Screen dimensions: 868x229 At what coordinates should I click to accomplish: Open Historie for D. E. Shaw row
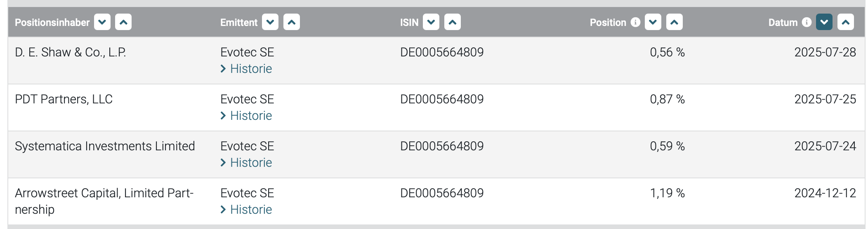pos(251,69)
